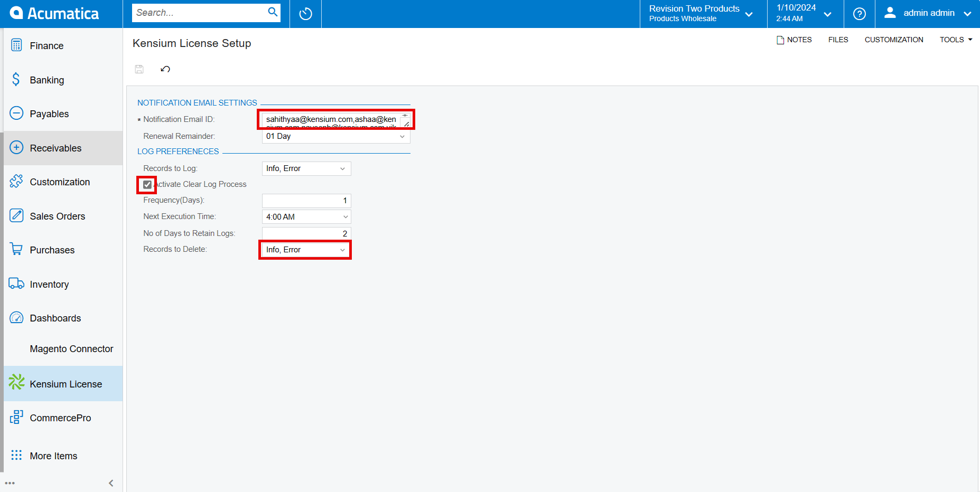Switch to the CUSTOMIZATION tab
The image size is (980, 492).
pyautogui.click(x=894, y=39)
